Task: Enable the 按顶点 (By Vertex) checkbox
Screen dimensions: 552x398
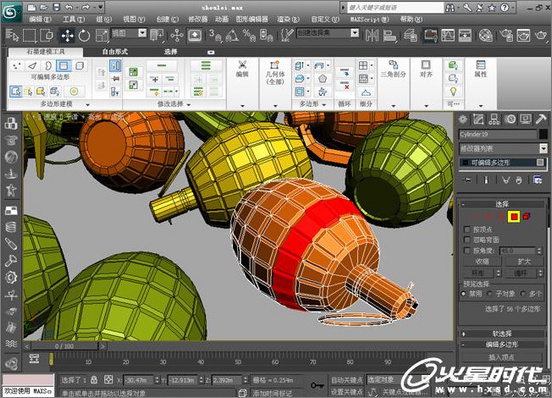Action: (467, 229)
